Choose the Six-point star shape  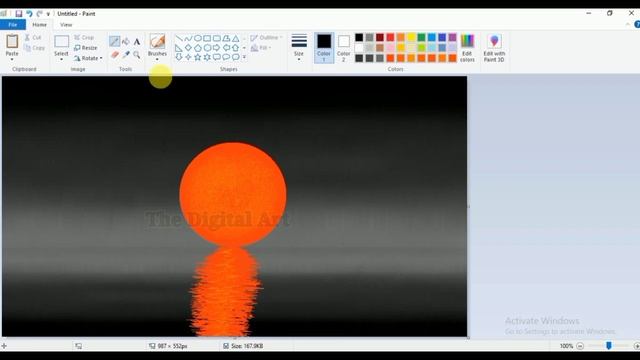click(207, 57)
